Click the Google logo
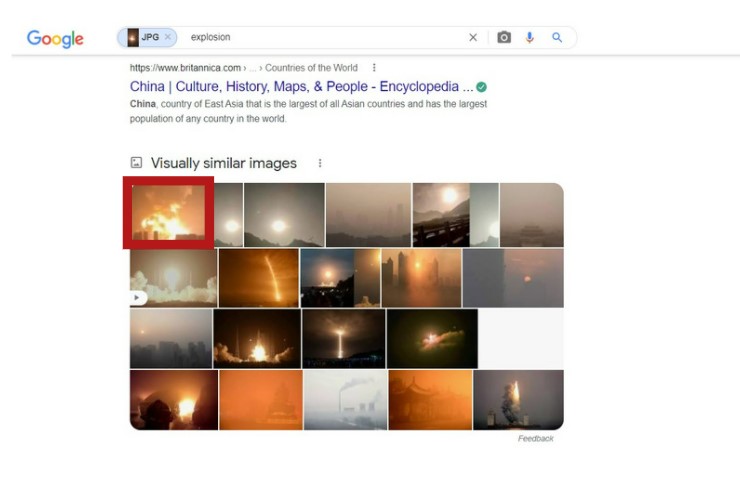This screenshot has width=740, height=492. click(55, 38)
